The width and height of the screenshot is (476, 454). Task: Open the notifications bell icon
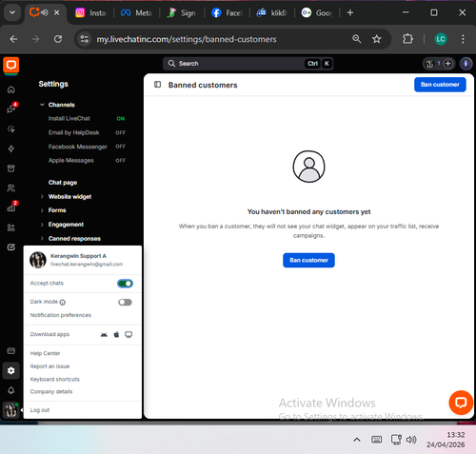(11, 390)
